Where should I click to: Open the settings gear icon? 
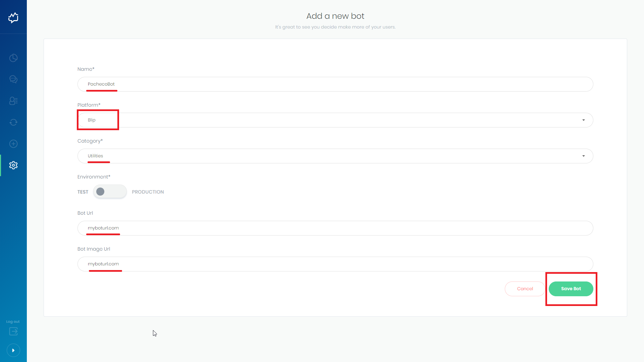(13, 165)
